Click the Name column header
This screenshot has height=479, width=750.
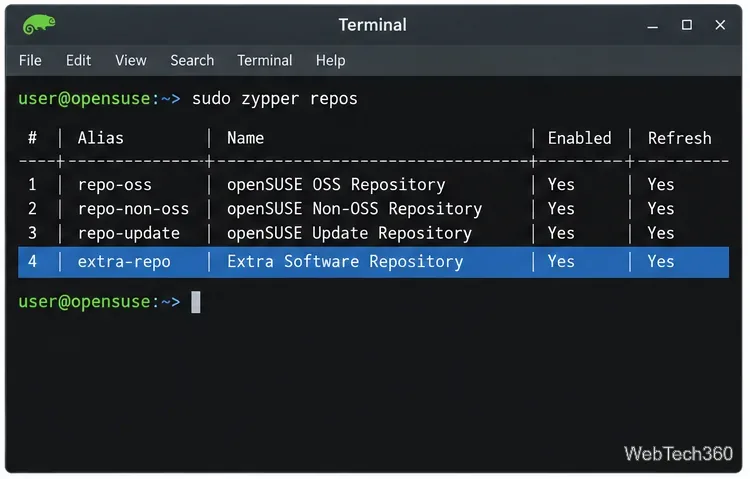click(x=245, y=138)
